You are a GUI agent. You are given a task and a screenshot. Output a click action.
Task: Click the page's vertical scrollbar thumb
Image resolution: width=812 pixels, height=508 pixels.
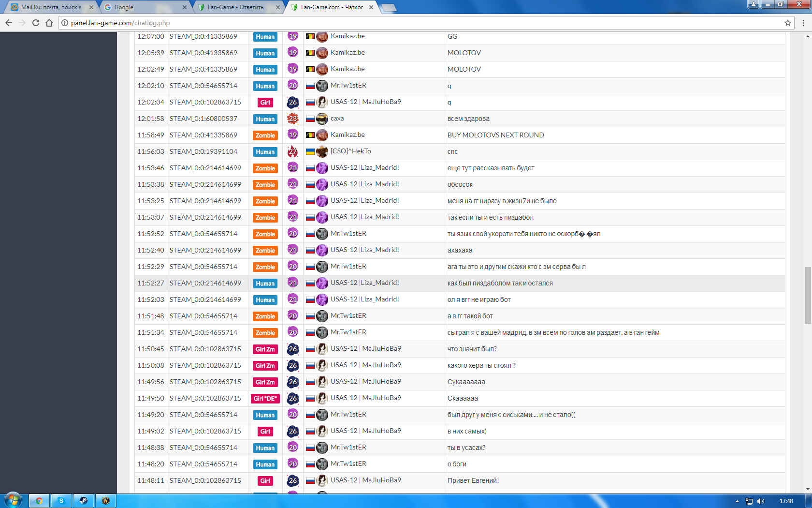(x=808, y=295)
